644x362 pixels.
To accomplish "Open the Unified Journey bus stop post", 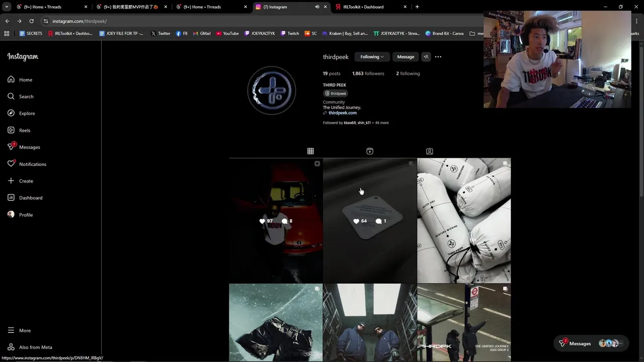I will (464, 322).
